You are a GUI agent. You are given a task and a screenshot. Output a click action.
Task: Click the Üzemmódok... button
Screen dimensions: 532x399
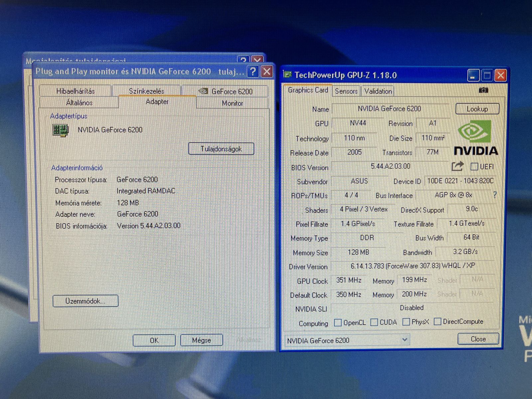click(85, 301)
